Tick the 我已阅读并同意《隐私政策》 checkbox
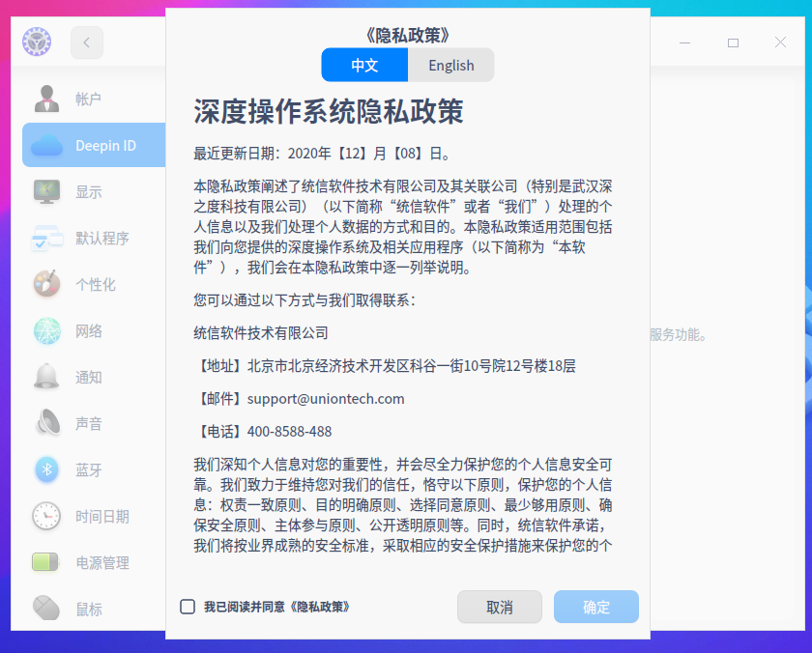 tap(188, 607)
